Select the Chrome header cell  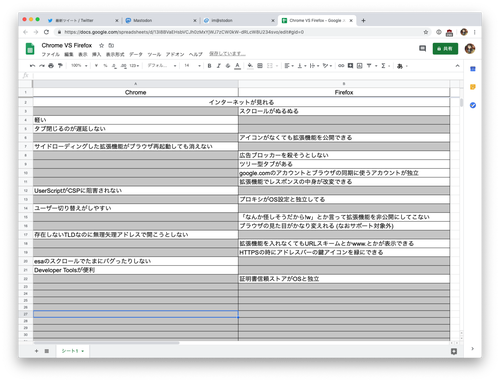[x=136, y=92]
